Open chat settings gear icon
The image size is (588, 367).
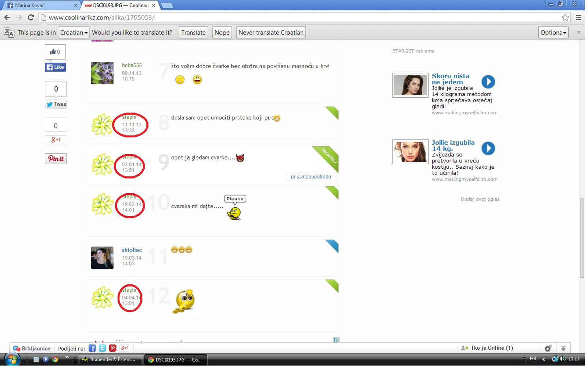(548, 348)
